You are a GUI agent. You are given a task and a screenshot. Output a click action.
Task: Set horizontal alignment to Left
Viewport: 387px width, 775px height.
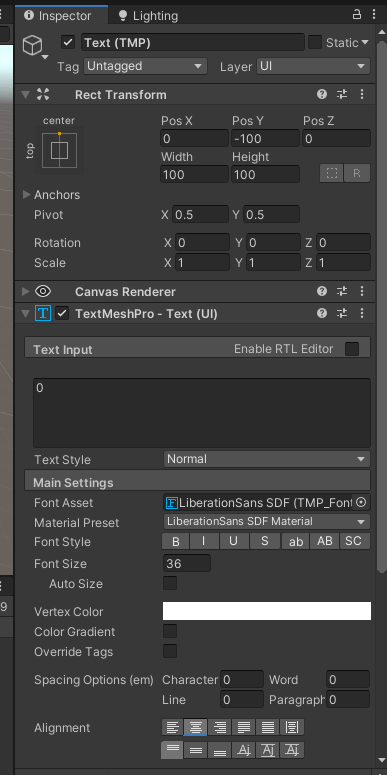click(x=172, y=727)
